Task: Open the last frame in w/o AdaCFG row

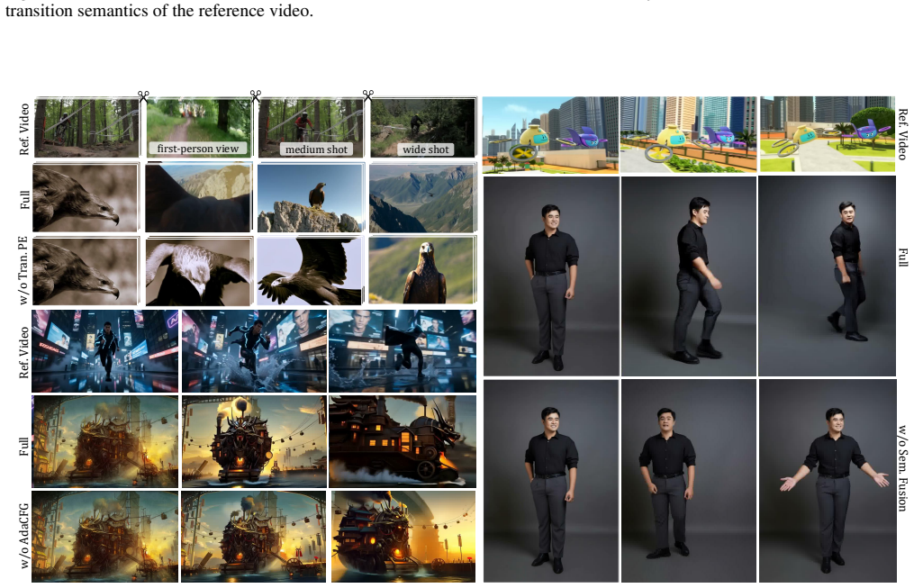Action: click(x=403, y=536)
